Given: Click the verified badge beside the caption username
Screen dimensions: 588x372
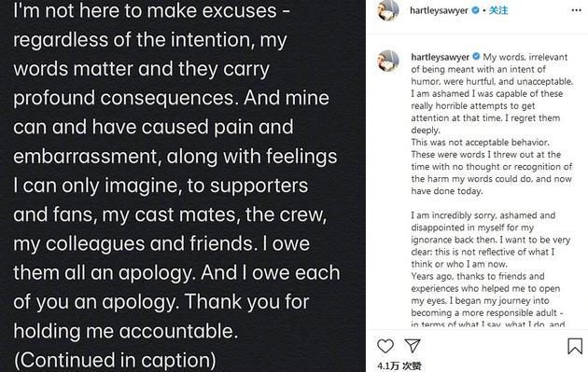Looking at the screenshot, I should (x=476, y=57).
